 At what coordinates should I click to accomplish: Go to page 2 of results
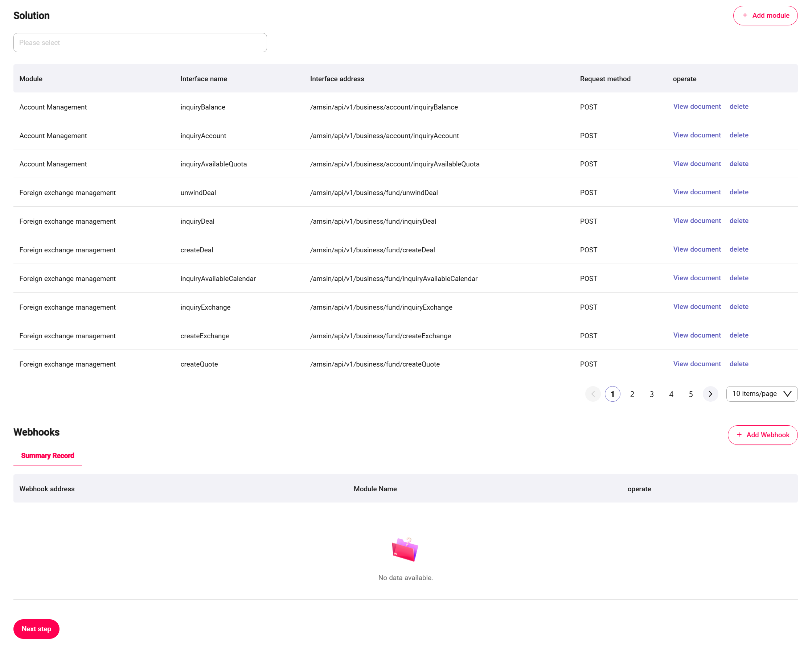(632, 394)
